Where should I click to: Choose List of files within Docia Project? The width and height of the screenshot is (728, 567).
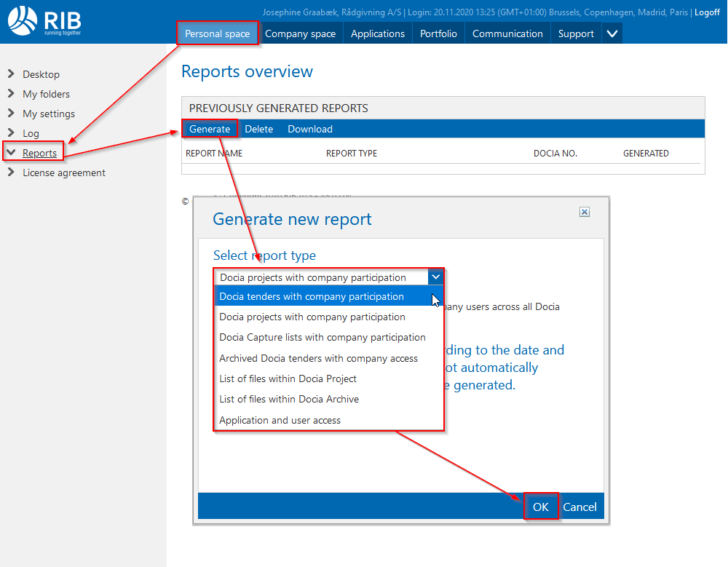pyautogui.click(x=329, y=378)
